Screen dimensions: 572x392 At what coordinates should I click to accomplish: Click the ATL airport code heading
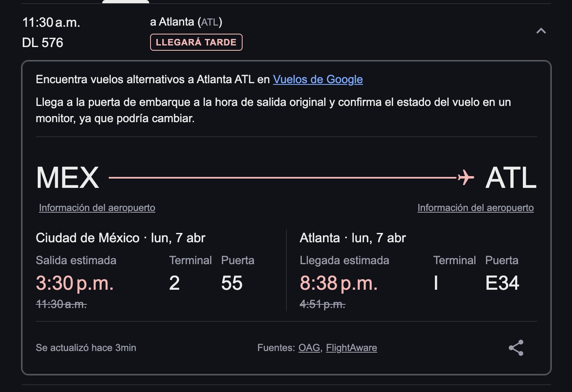pyautogui.click(x=511, y=178)
